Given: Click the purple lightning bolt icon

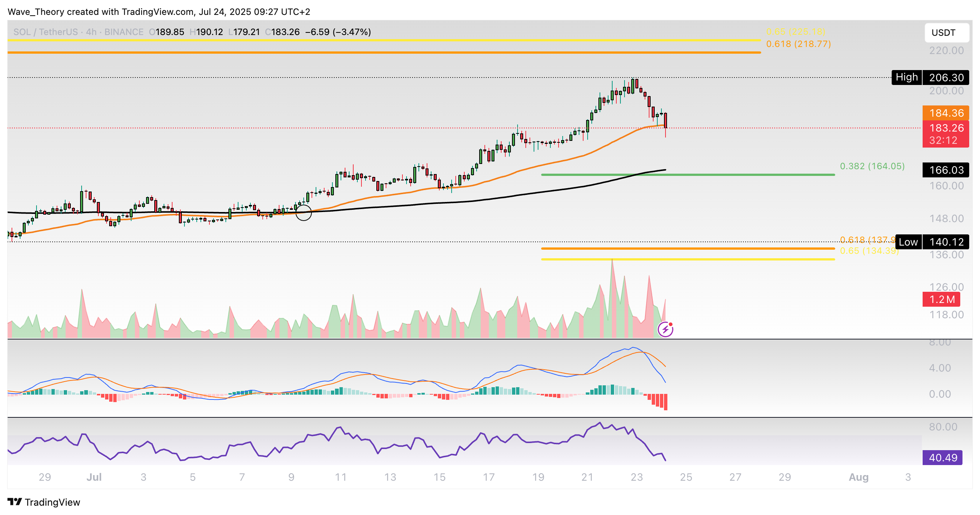Looking at the screenshot, I should [666, 329].
